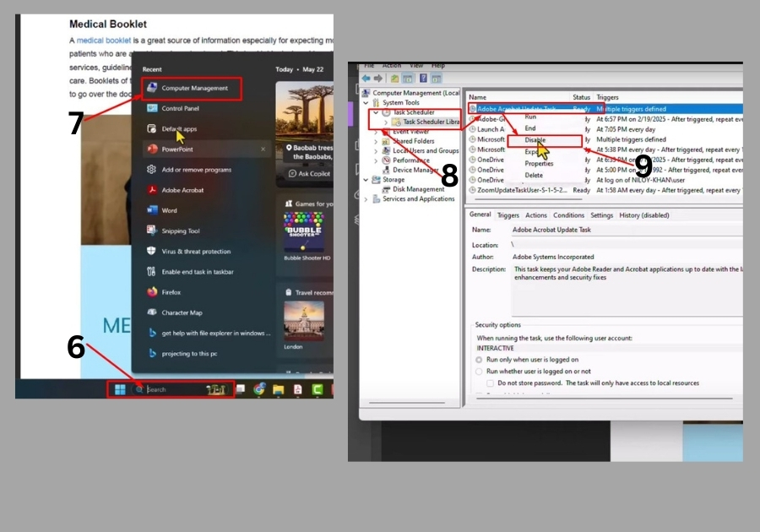Screen dimensions: 760x532
Task: Sort task list by Status column header
Action: pyautogui.click(x=581, y=97)
